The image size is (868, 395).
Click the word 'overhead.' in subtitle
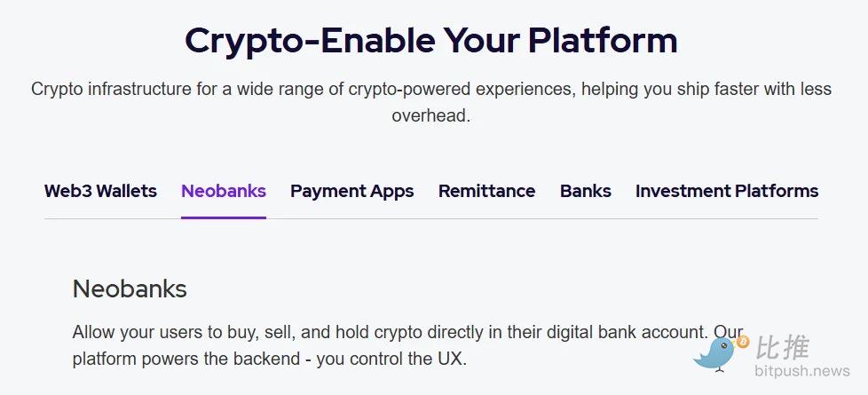431,115
